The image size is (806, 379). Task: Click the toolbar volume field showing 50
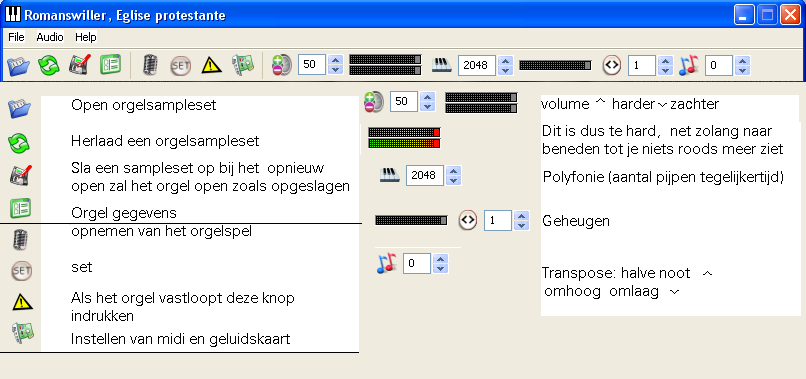(x=312, y=65)
